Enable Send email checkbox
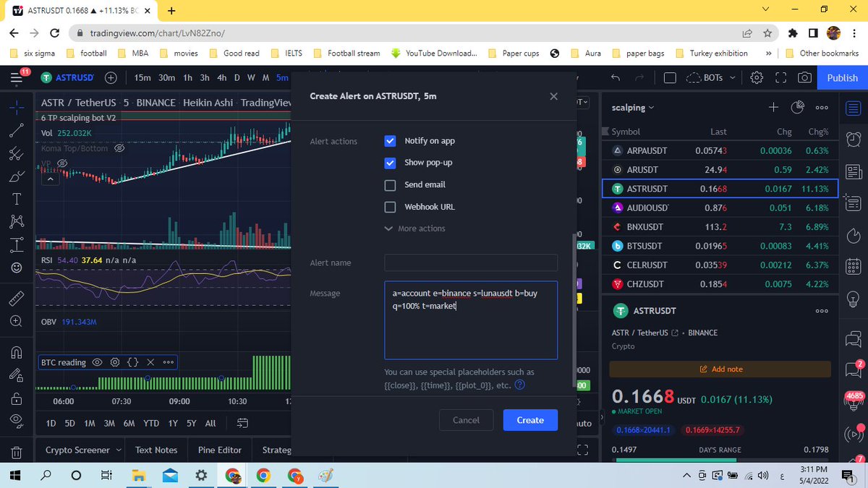 click(391, 185)
